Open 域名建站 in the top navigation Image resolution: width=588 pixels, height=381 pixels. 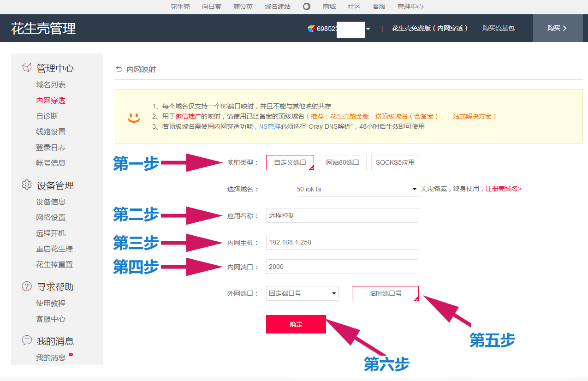pos(278,6)
